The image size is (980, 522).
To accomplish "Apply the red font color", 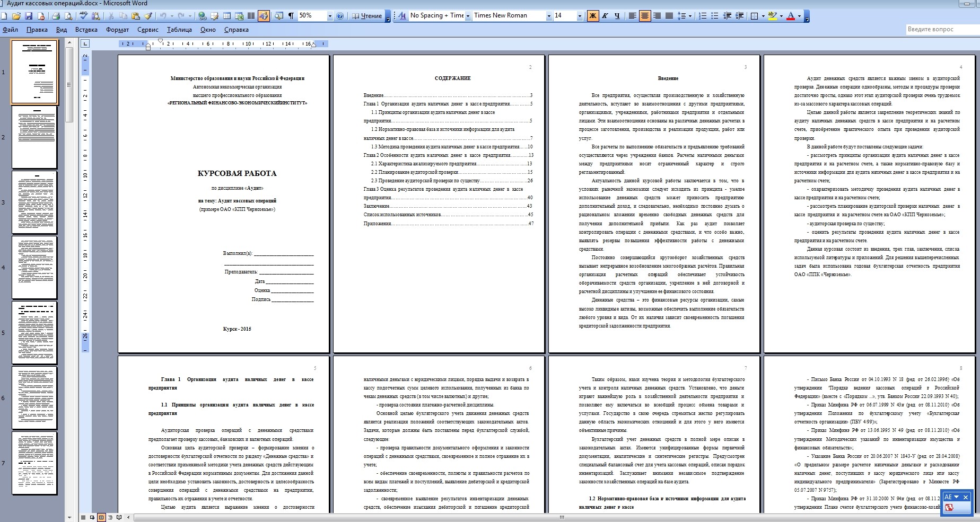I will 791,16.
